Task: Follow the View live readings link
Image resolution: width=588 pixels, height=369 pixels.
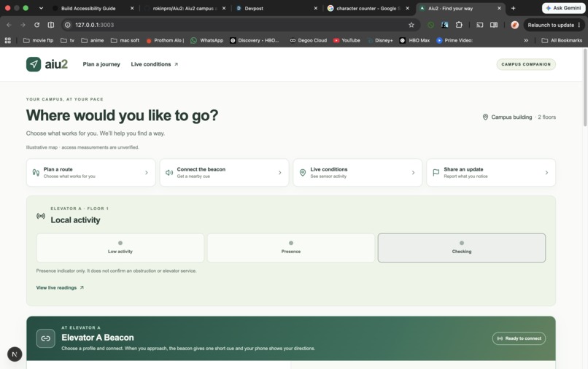Action: (x=60, y=287)
